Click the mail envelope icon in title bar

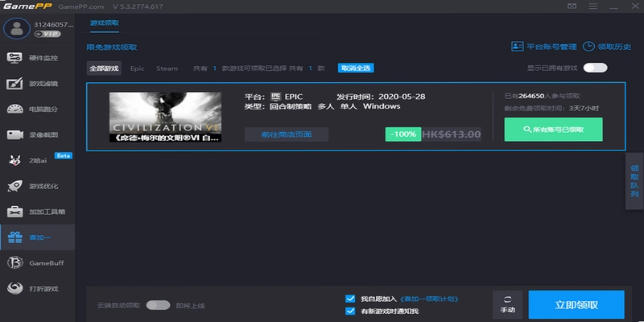[x=572, y=6]
